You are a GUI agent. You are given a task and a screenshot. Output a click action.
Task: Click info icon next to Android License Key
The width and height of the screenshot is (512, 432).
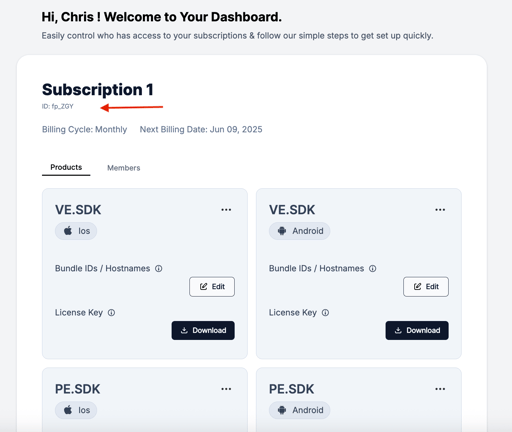coord(325,313)
